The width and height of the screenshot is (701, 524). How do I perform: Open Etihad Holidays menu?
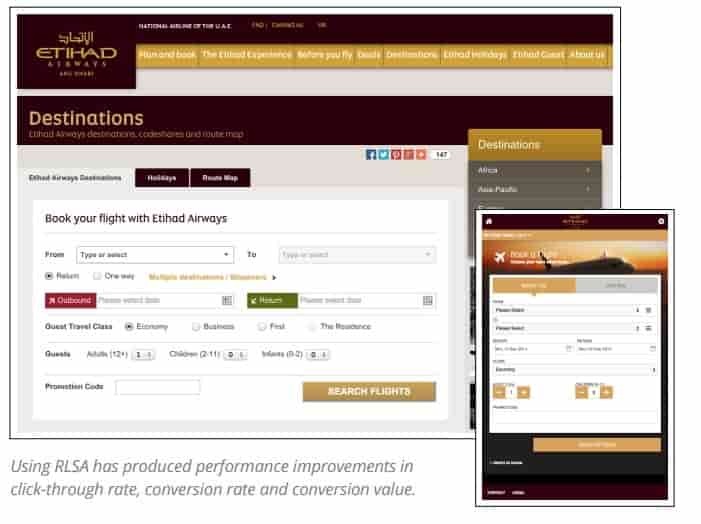[475, 55]
